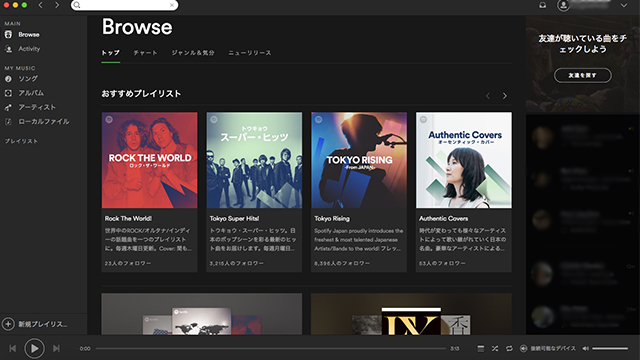Click the Spotify badge on Tokyo Rising cover
640x360 pixels.
coord(319,120)
